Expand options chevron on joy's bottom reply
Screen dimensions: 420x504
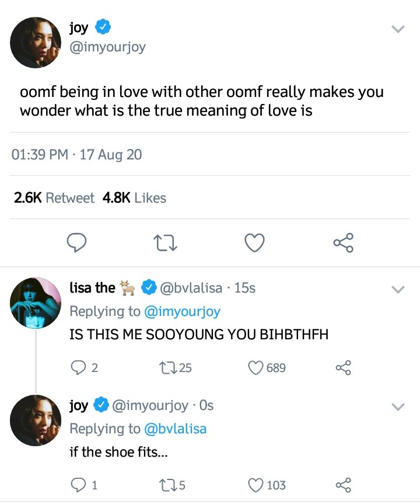coord(398,406)
